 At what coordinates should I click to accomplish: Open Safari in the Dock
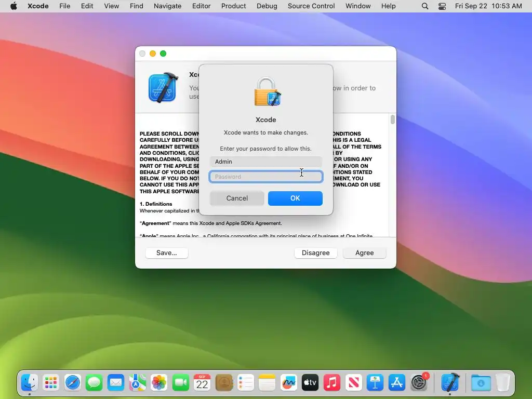point(73,383)
